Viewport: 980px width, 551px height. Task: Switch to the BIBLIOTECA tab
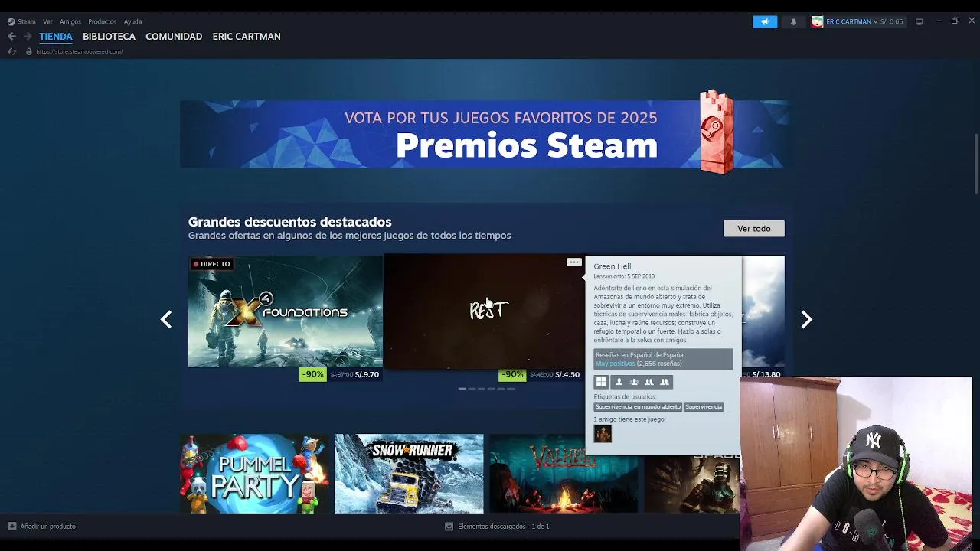[x=109, y=36]
